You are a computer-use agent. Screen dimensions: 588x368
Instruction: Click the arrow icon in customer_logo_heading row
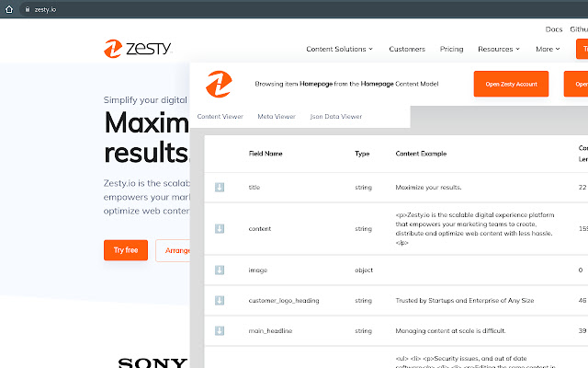pyautogui.click(x=220, y=301)
